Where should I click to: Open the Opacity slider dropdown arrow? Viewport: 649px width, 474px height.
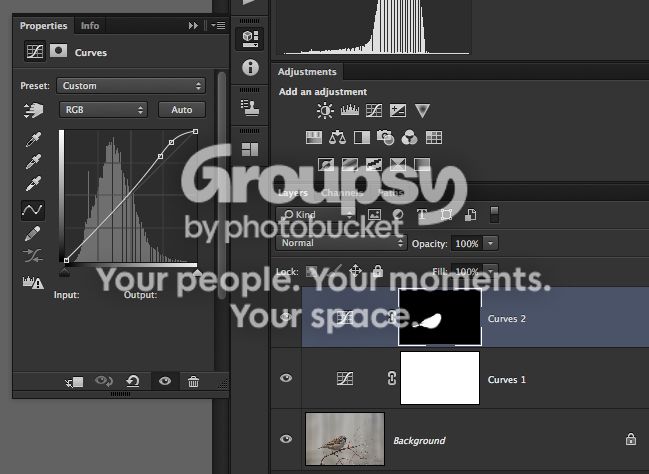coord(490,243)
